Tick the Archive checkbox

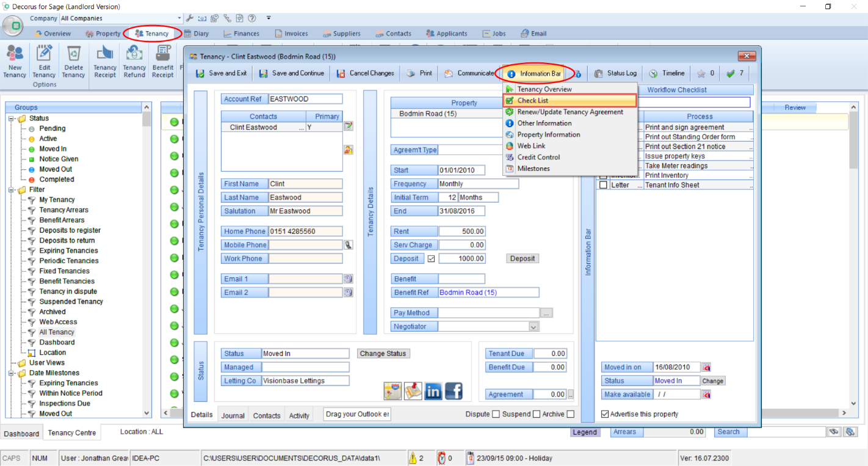(x=571, y=414)
